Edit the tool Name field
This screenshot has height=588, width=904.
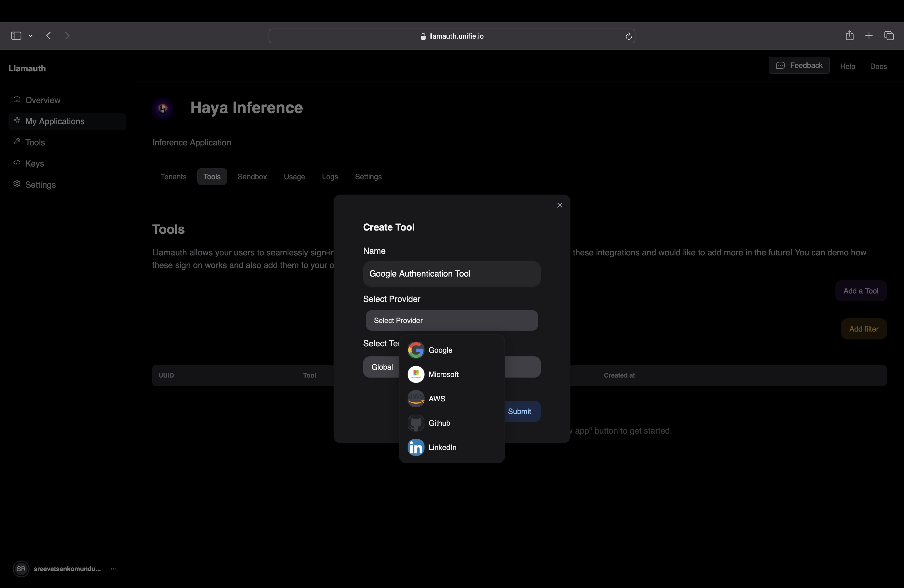point(452,273)
